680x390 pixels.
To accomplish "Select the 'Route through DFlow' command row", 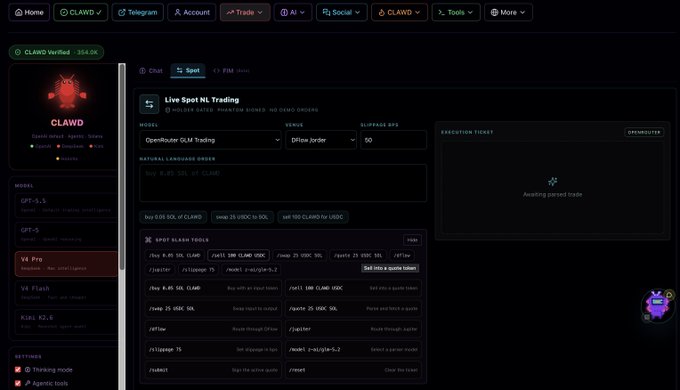I will [x=213, y=329].
